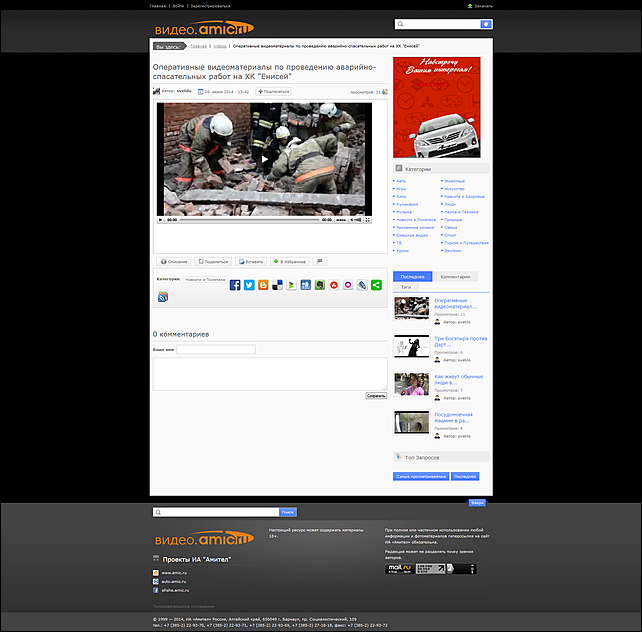
Task: Open the RSS feed icon
Action: pos(163,297)
